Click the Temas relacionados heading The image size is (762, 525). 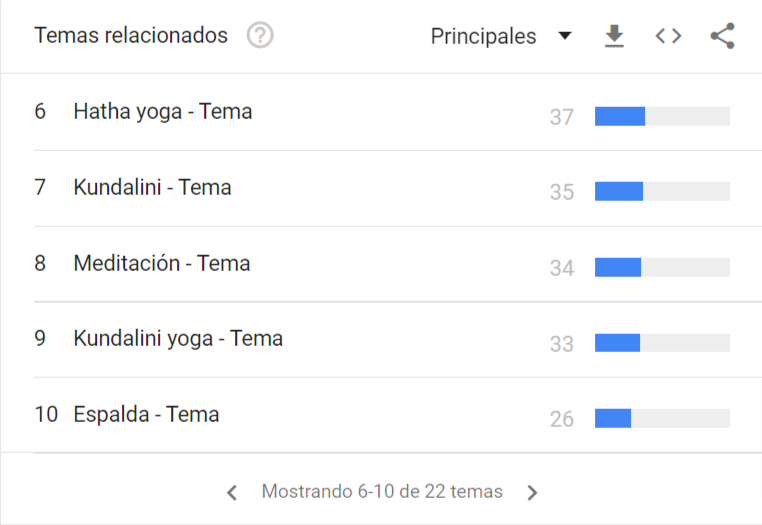pyautogui.click(x=131, y=35)
